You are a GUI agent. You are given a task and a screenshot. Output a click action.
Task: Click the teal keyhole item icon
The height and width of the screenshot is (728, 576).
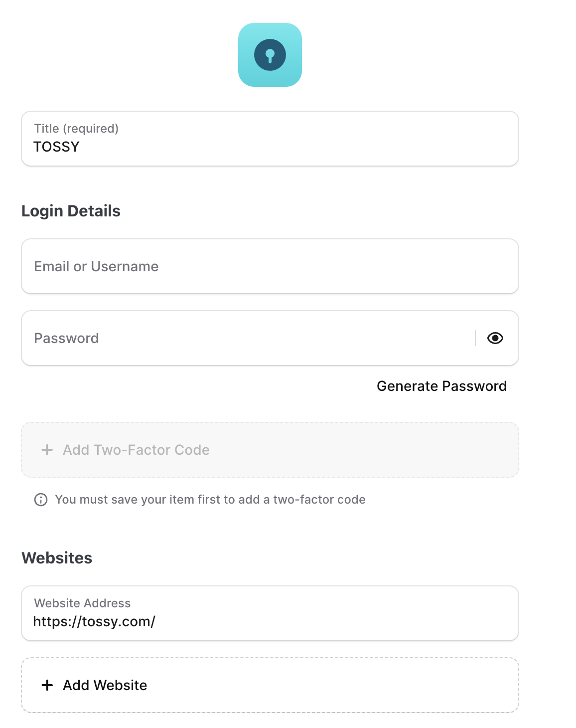point(270,55)
